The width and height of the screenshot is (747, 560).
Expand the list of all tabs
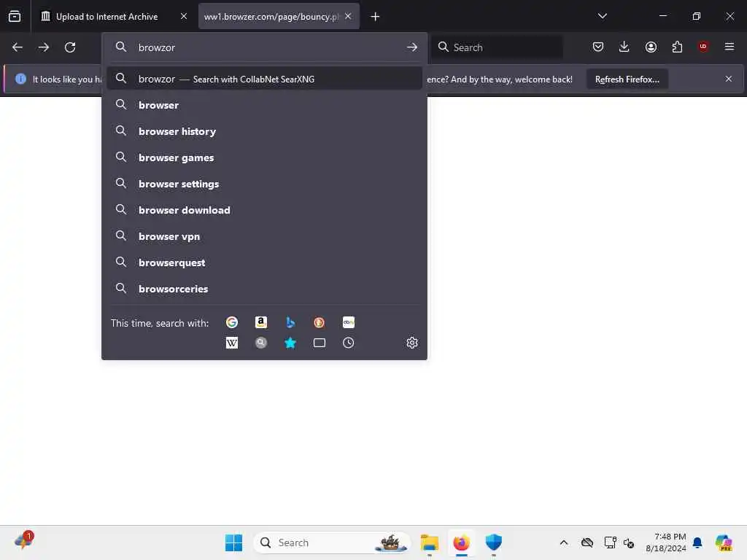tap(602, 16)
